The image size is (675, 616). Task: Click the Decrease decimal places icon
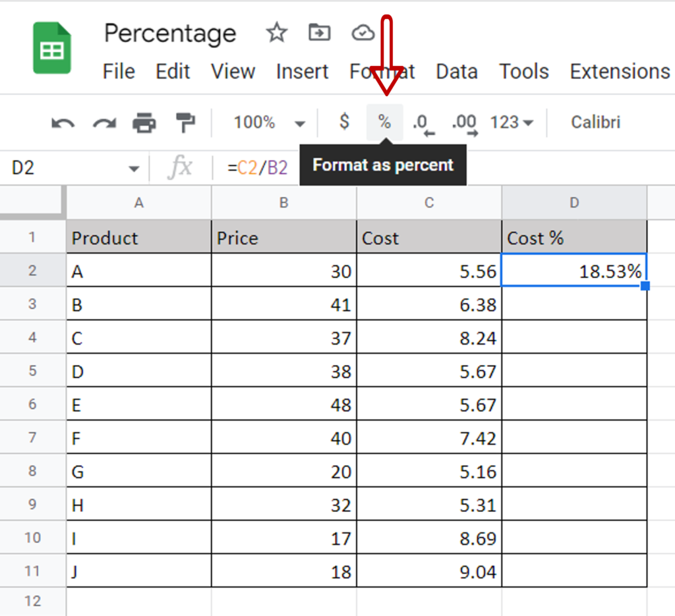click(x=421, y=122)
